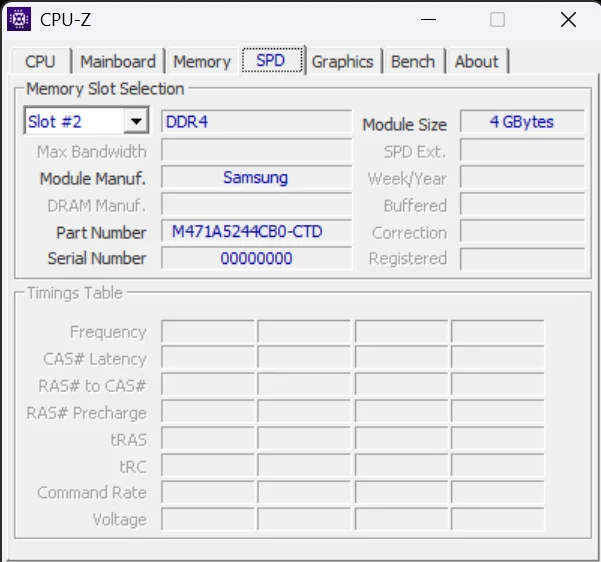
Task: Click the RAS# Precharge row label
Action: click(87, 413)
